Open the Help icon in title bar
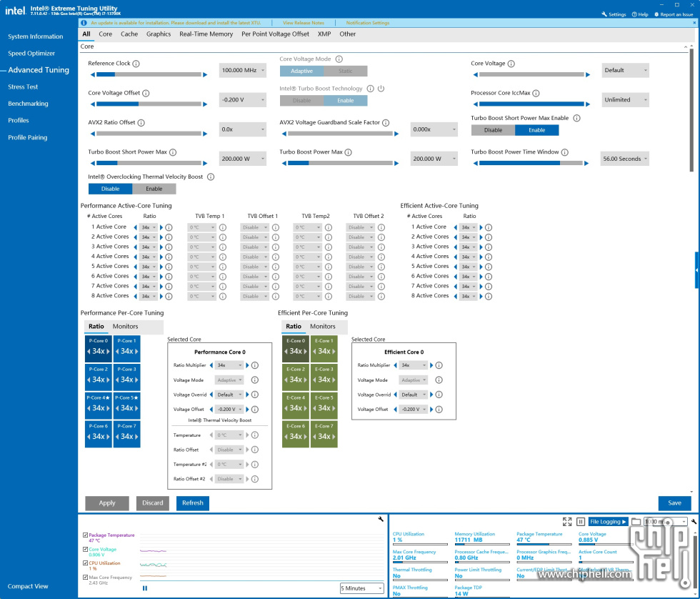Viewport: 700px width, 599px height. point(634,14)
